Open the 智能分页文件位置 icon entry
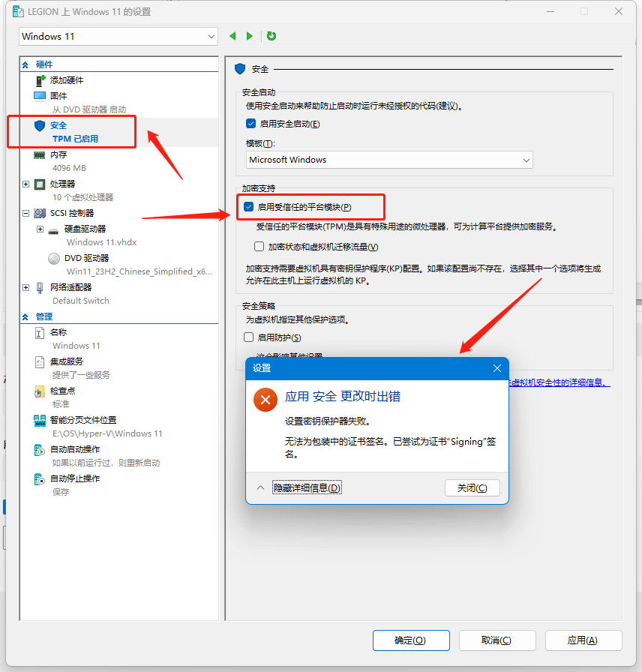Image resolution: width=642 pixels, height=672 pixels. tap(40, 421)
